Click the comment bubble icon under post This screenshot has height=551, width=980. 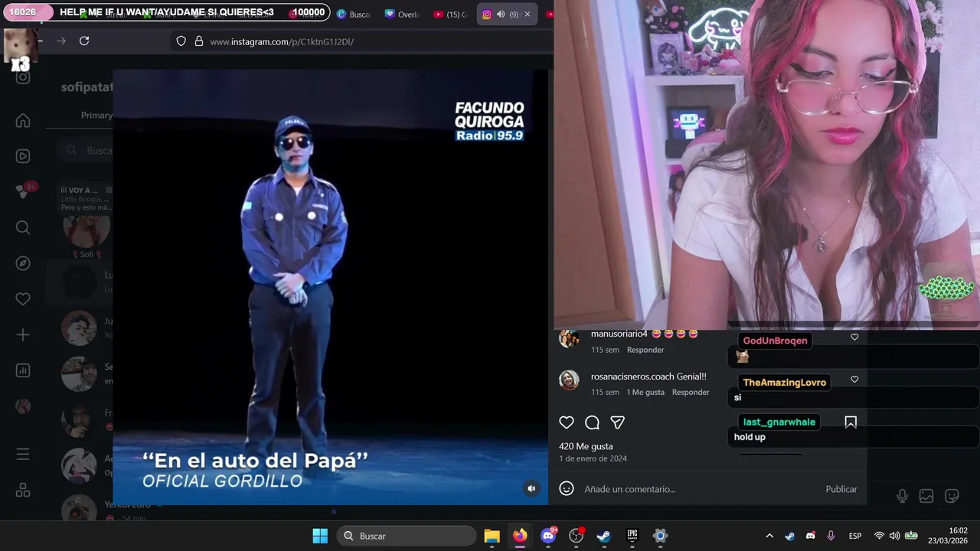pos(592,422)
